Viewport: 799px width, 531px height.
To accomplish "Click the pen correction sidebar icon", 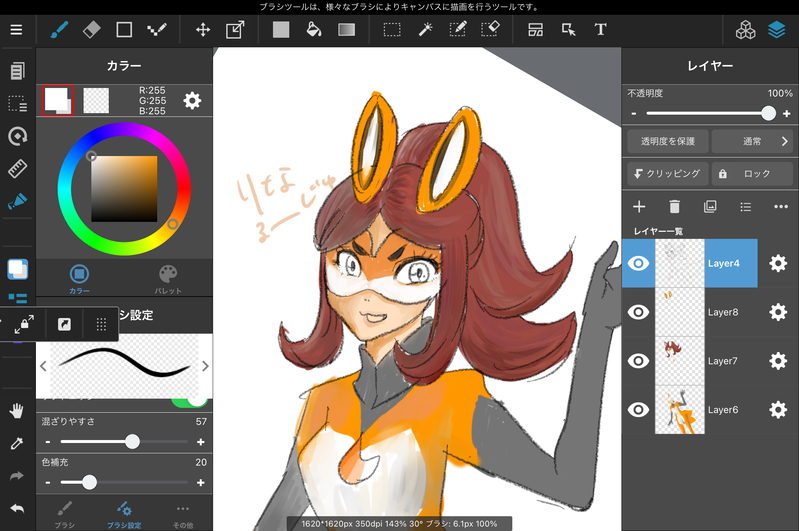I will [x=17, y=201].
